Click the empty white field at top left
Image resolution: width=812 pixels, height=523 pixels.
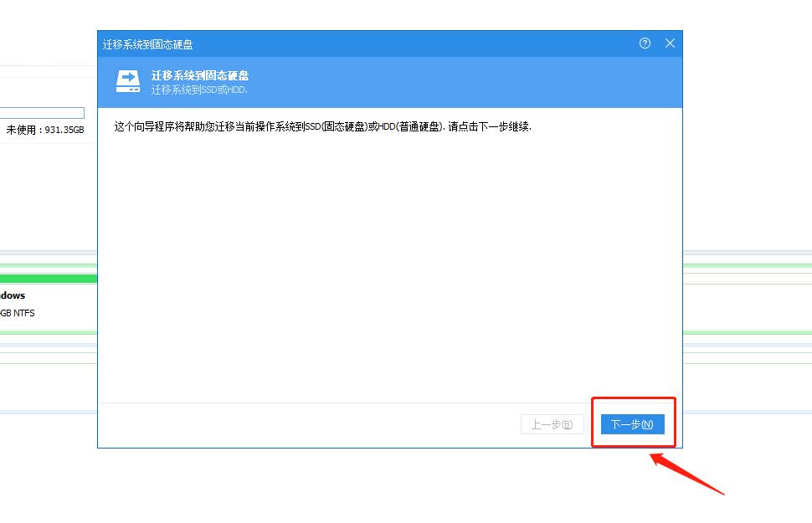pyautogui.click(x=42, y=112)
